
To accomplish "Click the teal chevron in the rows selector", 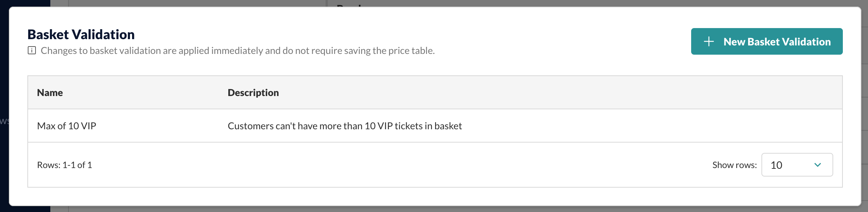I will pyautogui.click(x=818, y=165).
